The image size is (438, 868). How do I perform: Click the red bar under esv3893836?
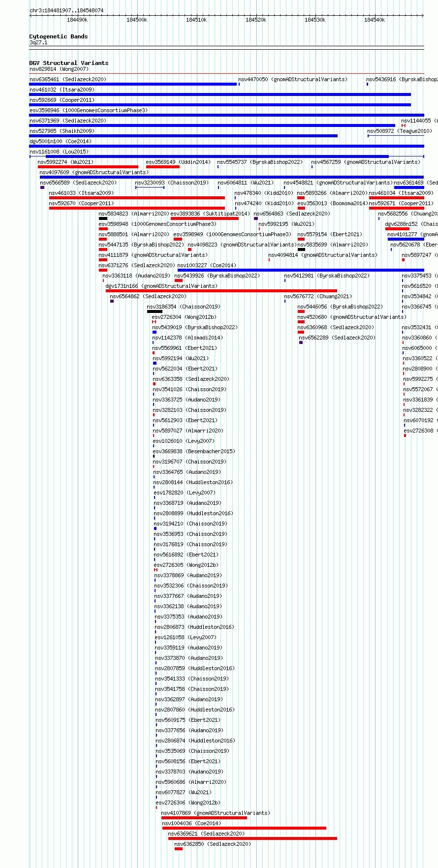pos(205,218)
